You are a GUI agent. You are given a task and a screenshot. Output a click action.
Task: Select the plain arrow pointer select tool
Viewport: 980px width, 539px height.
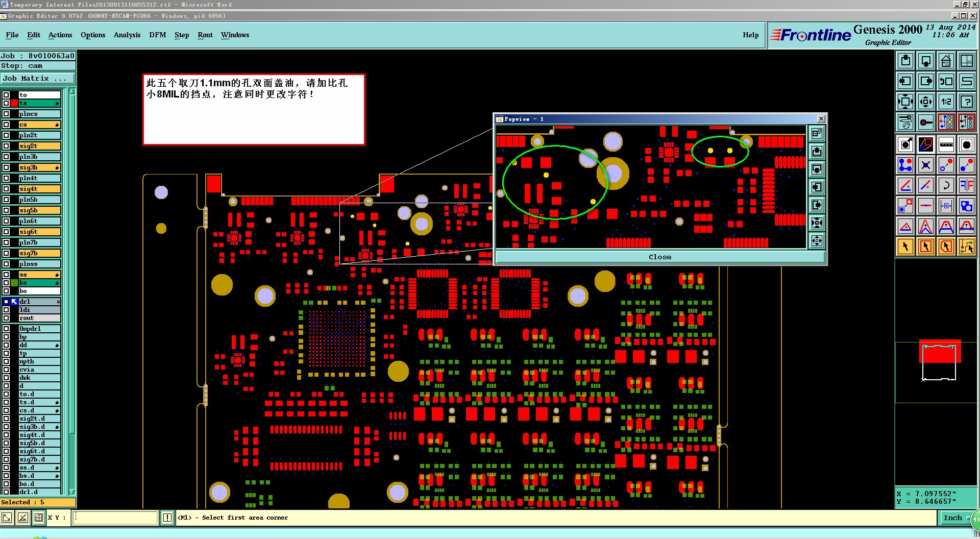pos(905,247)
